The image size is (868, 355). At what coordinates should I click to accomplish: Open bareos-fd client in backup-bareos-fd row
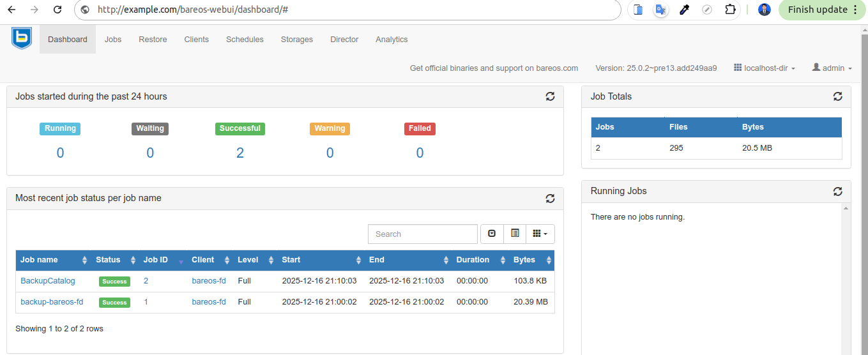click(x=209, y=302)
